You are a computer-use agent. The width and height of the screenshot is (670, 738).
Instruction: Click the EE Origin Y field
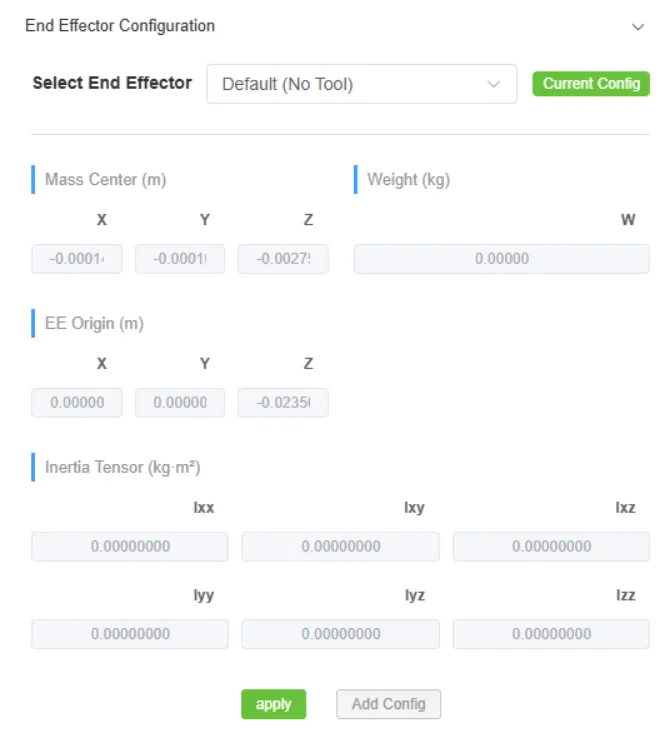click(180, 403)
